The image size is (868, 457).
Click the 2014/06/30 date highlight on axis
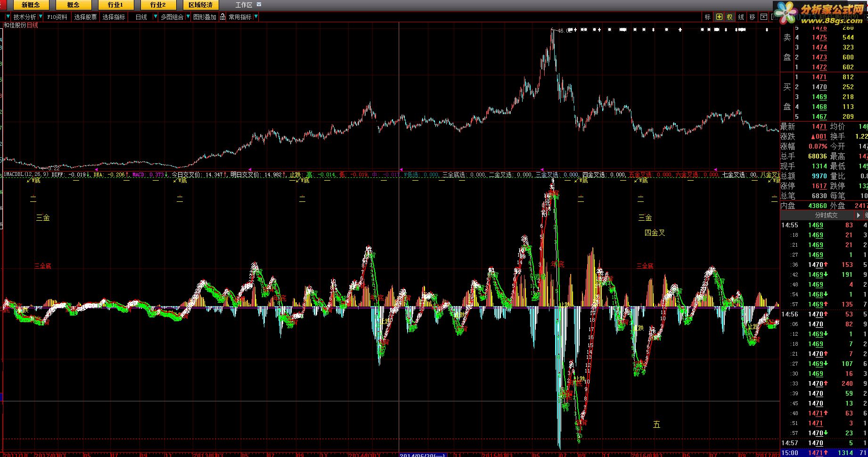pos(422,455)
